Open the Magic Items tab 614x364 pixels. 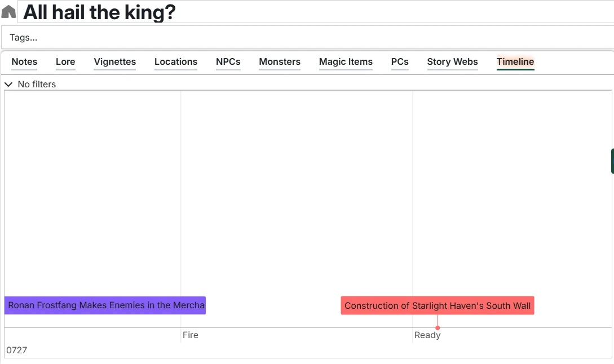pyautogui.click(x=346, y=62)
